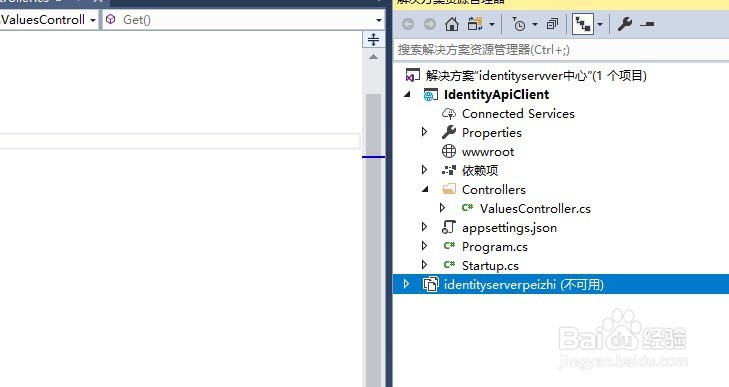This screenshot has height=387, width=729.
Task: Click the Properties wrench icon in tree
Action: (449, 133)
